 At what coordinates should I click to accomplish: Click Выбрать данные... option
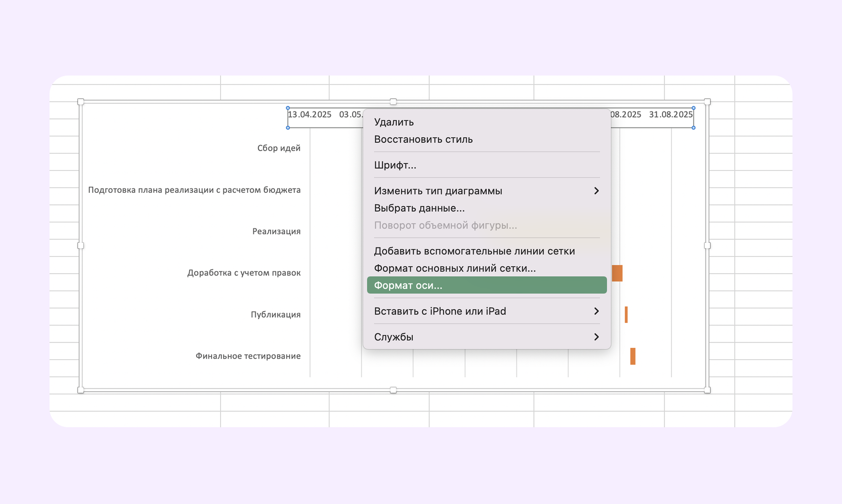point(487,208)
